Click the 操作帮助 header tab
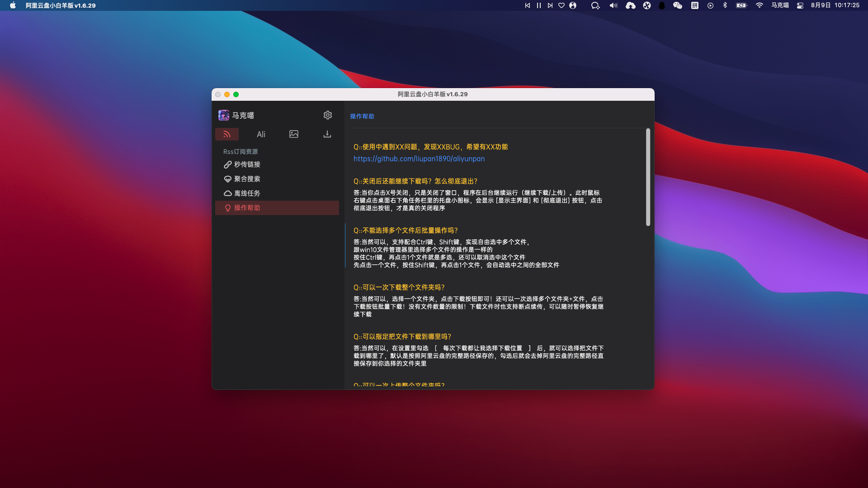This screenshot has height=488, width=868. pyautogui.click(x=362, y=116)
